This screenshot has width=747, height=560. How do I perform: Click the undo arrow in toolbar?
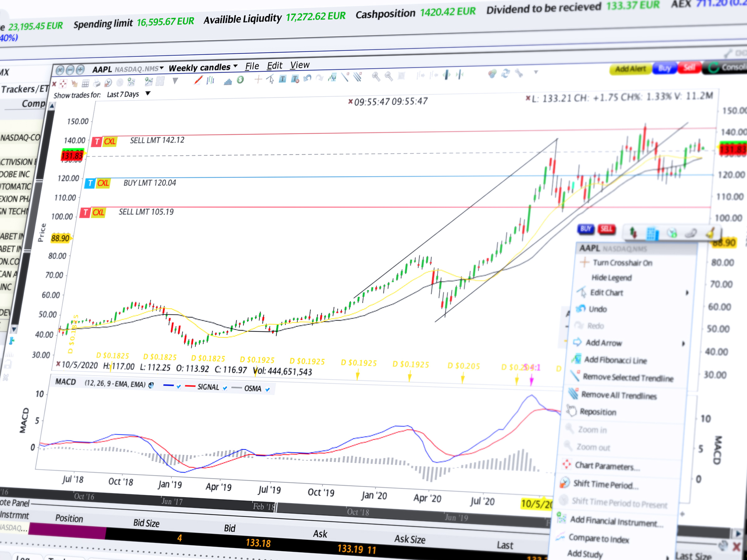coord(307,79)
